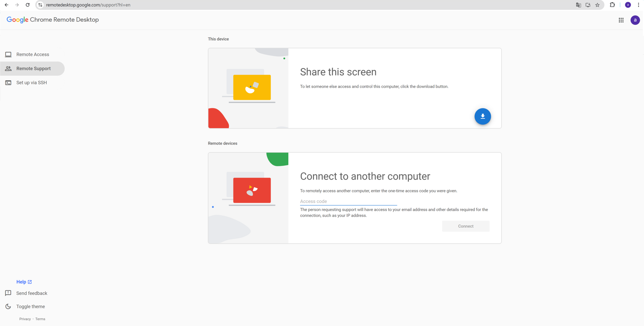Viewport: 644px width, 326px height.
Task: Click the browser forward arrow
Action: [17, 5]
